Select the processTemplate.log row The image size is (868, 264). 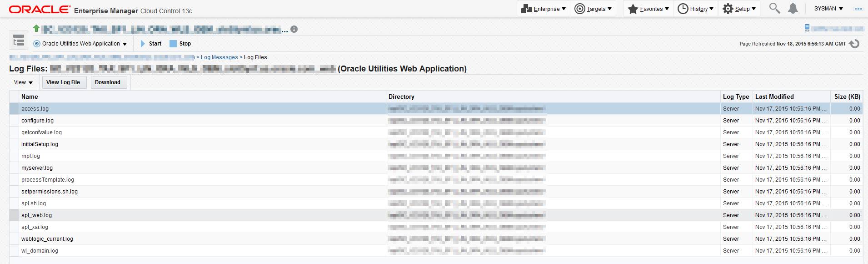(436, 180)
